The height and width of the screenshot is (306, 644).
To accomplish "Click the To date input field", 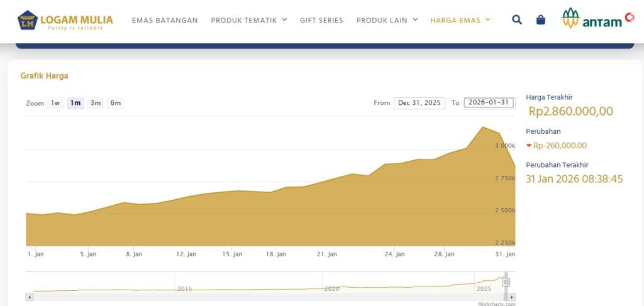I will pyautogui.click(x=489, y=103).
